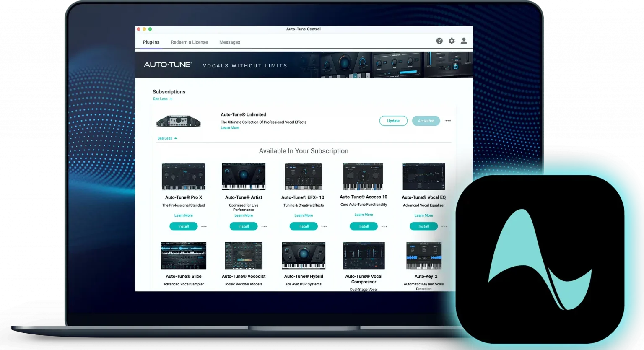The width and height of the screenshot is (644, 350).
Task: Install Auto-Tune Access 10
Action: coord(364,226)
